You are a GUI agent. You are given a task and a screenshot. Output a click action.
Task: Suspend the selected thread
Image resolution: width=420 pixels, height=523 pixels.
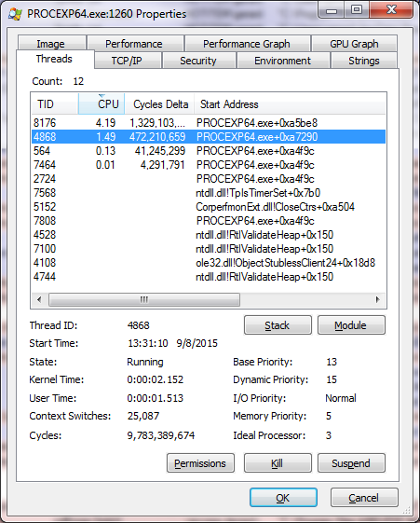point(351,463)
